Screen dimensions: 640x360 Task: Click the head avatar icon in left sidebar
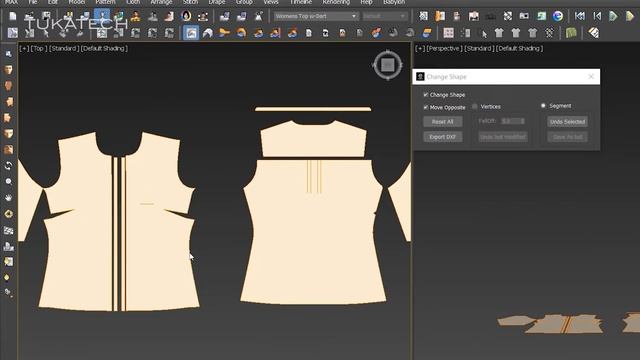pyautogui.click(x=8, y=70)
